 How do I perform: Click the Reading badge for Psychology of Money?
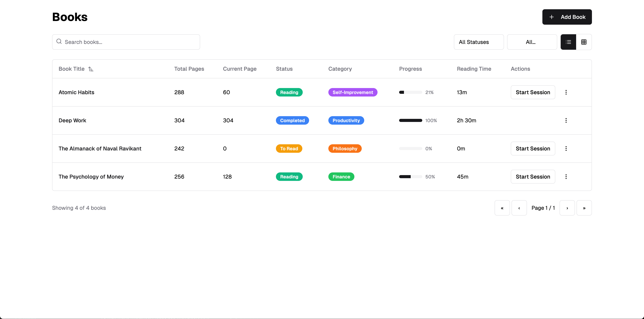click(289, 177)
